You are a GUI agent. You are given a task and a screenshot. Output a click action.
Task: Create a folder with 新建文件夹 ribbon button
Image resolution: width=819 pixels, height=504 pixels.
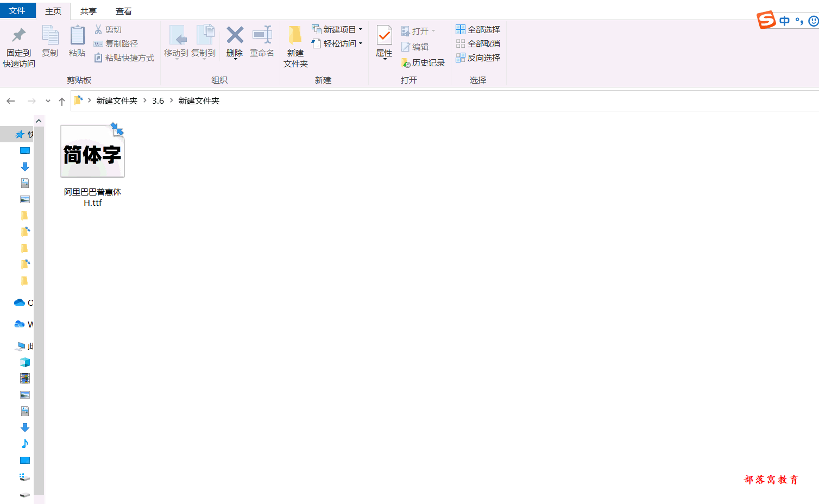pos(295,47)
